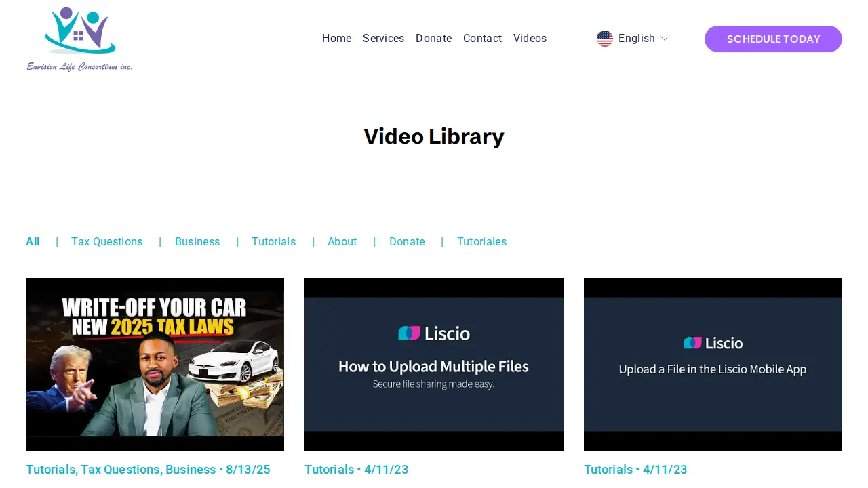The image size is (868, 488).
Task: Click the Envision Life Consortium logo
Action: [x=79, y=39]
